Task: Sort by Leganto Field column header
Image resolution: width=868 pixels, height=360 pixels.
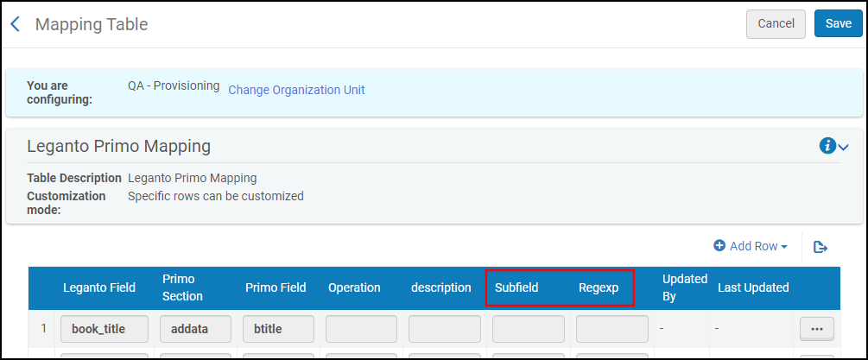Action: tap(98, 287)
